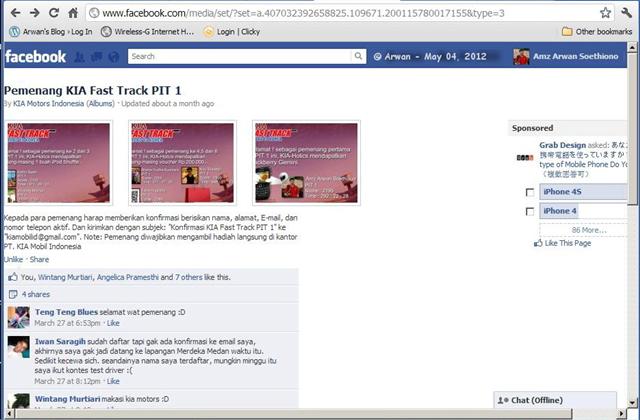Tick the iPhone 4S checkbox
The width and height of the screenshot is (640, 420).
pyautogui.click(x=530, y=192)
